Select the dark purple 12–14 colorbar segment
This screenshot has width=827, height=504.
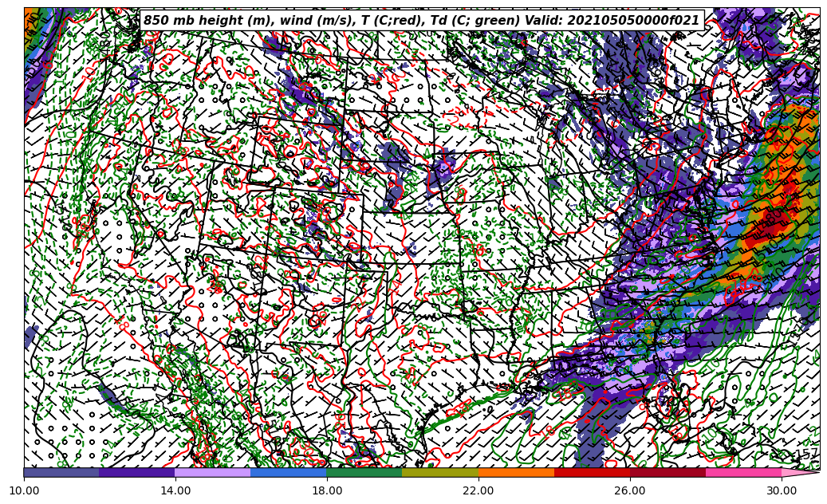[x=137, y=472]
